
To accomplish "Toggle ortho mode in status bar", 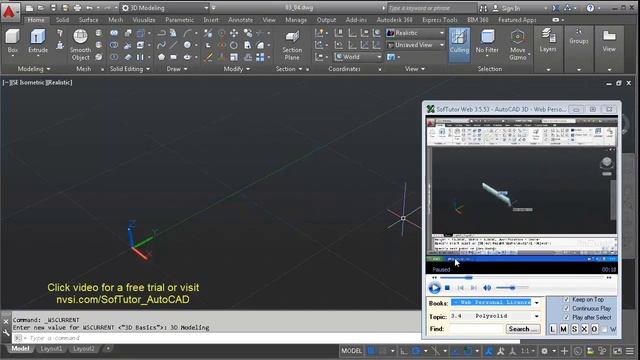I will [x=403, y=351].
